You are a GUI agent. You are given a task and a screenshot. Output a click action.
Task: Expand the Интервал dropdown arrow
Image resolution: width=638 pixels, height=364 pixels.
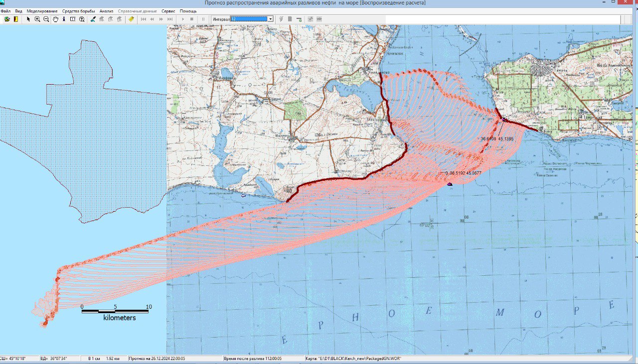271,19
